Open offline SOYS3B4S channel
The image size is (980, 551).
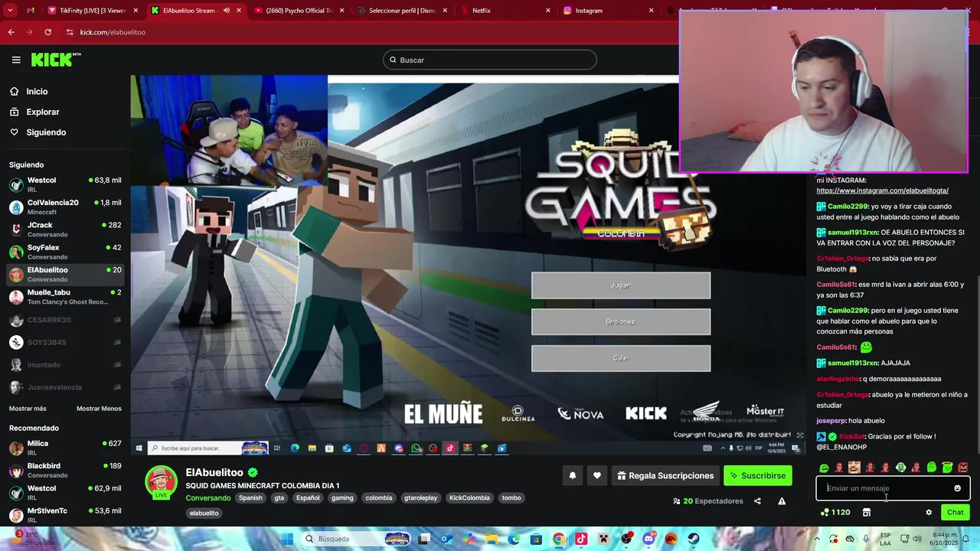click(x=65, y=342)
